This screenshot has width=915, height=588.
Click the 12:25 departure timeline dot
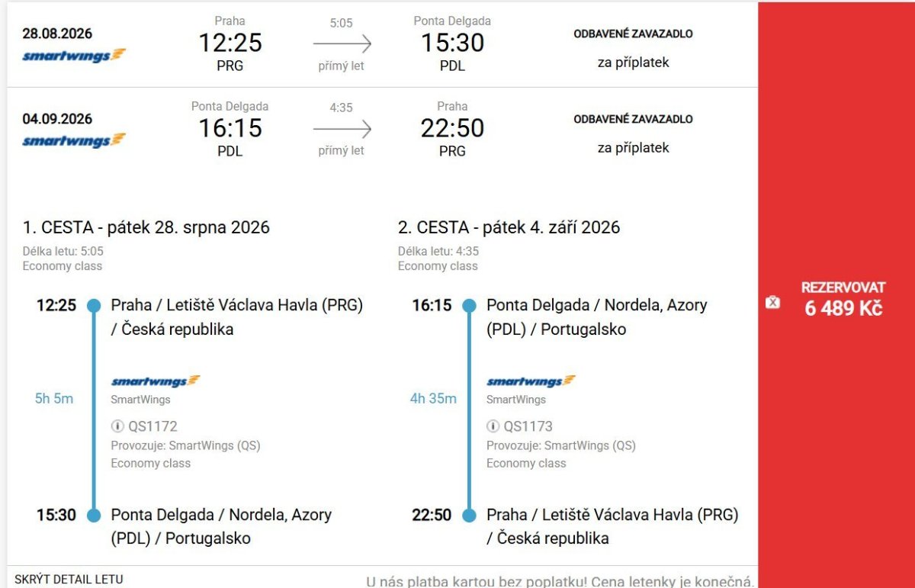(94, 306)
